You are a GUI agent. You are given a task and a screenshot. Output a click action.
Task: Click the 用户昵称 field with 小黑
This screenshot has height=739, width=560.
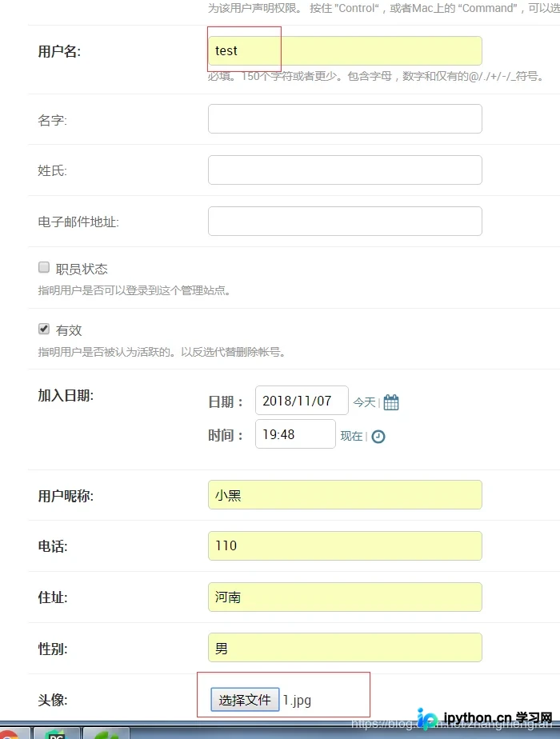point(345,495)
